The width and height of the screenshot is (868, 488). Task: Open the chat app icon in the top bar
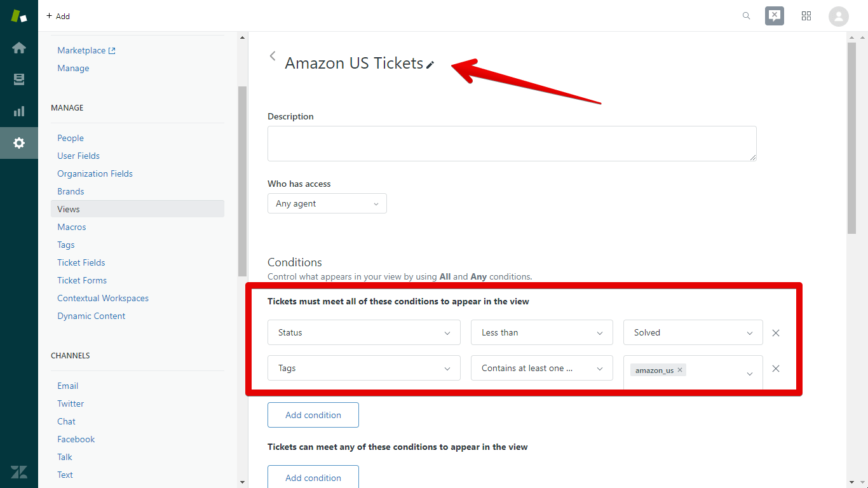pos(774,15)
